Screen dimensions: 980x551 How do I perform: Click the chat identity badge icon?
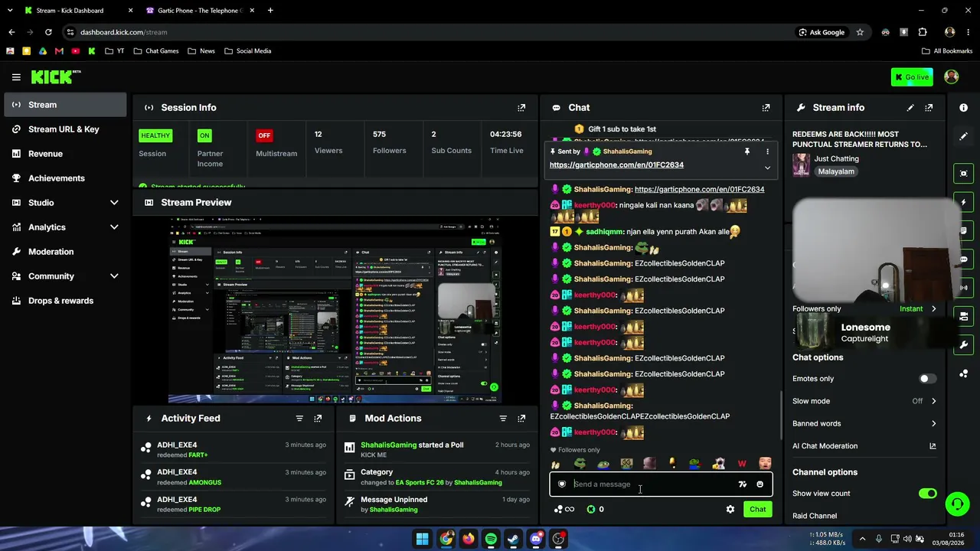click(x=562, y=484)
